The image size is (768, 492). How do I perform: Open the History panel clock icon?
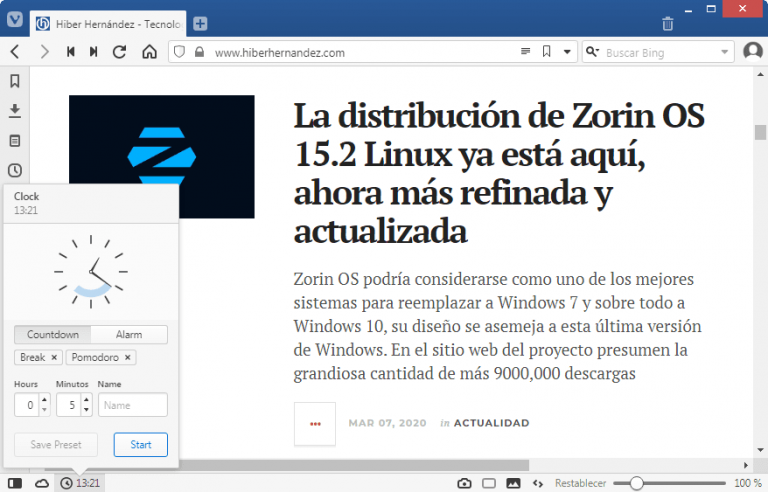pos(15,170)
